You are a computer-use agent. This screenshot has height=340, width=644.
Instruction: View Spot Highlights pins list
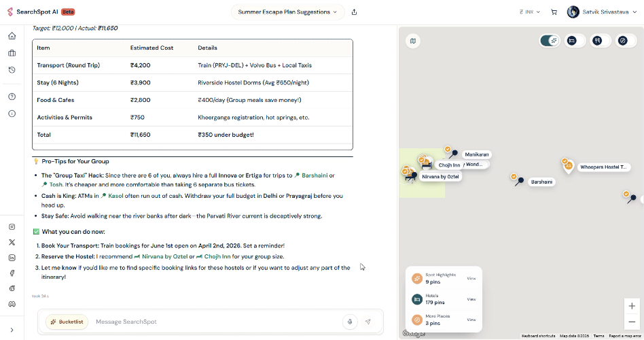point(471,278)
